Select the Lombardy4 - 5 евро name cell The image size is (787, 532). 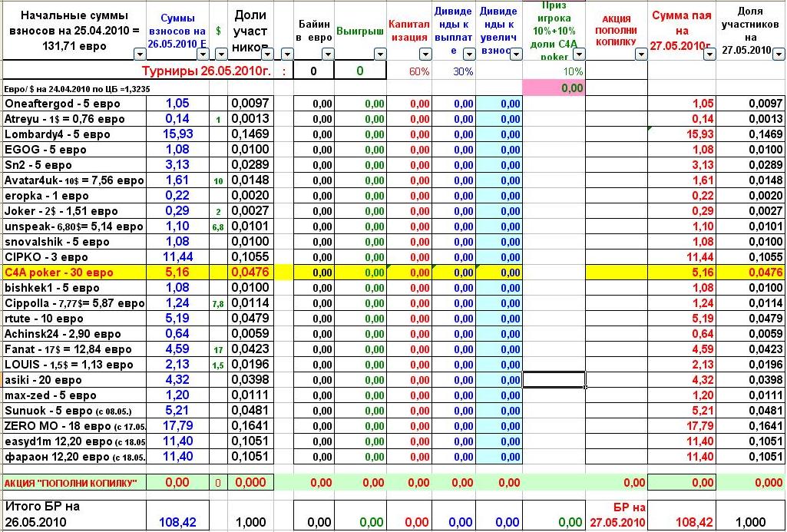tap(74, 134)
